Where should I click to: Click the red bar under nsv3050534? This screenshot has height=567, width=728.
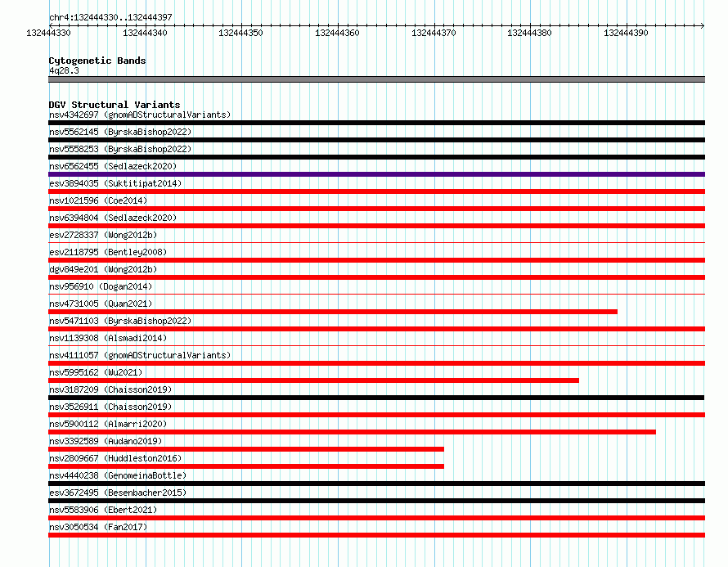(x=376, y=535)
